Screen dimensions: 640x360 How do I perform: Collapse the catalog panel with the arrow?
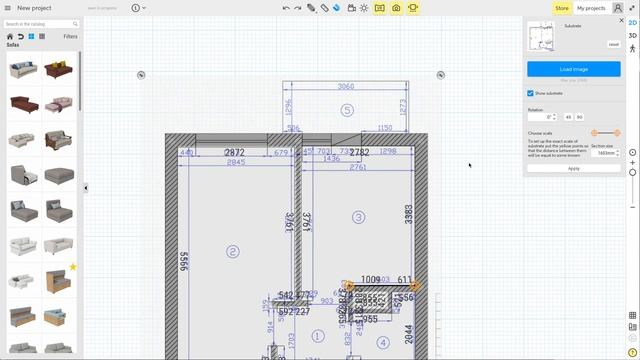(x=86, y=188)
